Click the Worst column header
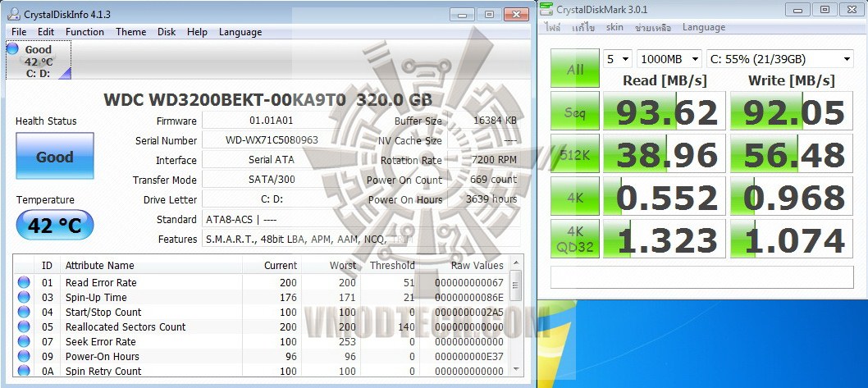The height and width of the screenshot is (388, 868). click(x=331, y=265)
